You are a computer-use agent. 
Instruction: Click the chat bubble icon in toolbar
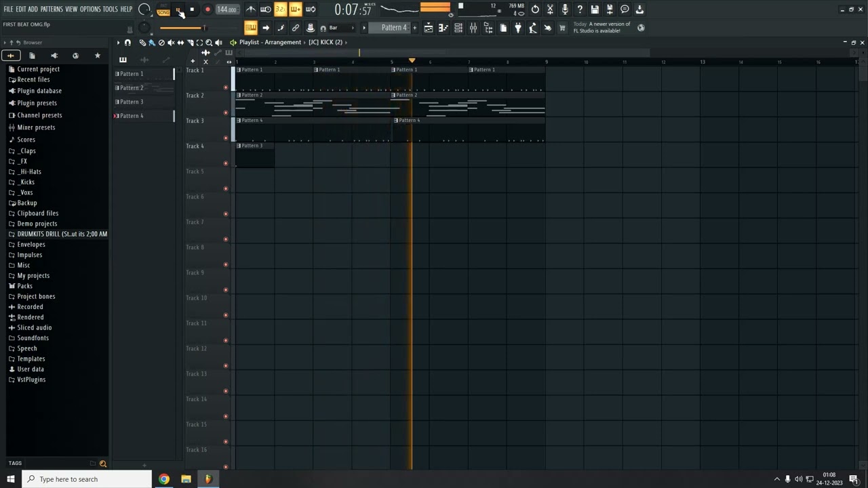[625, 9]
